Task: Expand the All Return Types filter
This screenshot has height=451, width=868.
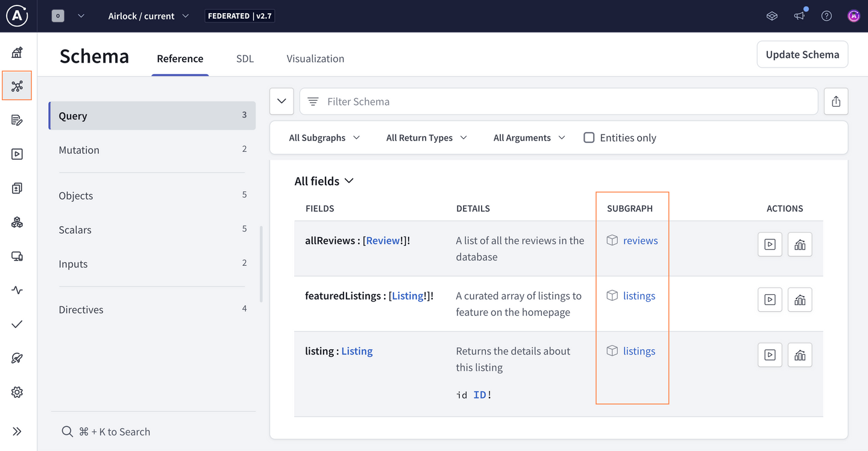Action: click(426, 137)
